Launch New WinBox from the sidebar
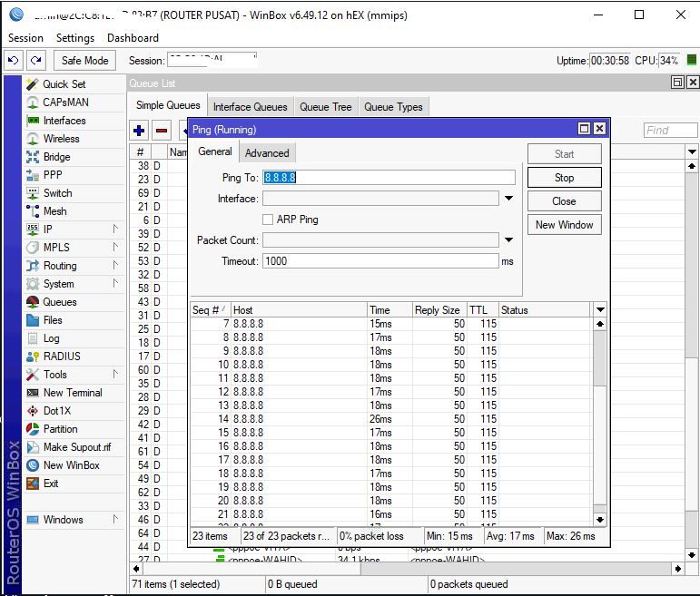The image size is (700, 596). [63, 465]
